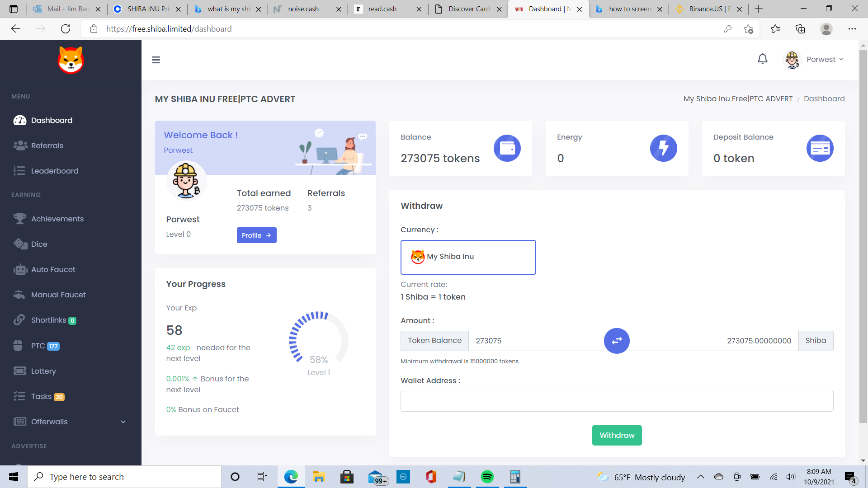Click the Balance wallet icon
The width and height of the screenshot is (868, 488).
[507, 148]
